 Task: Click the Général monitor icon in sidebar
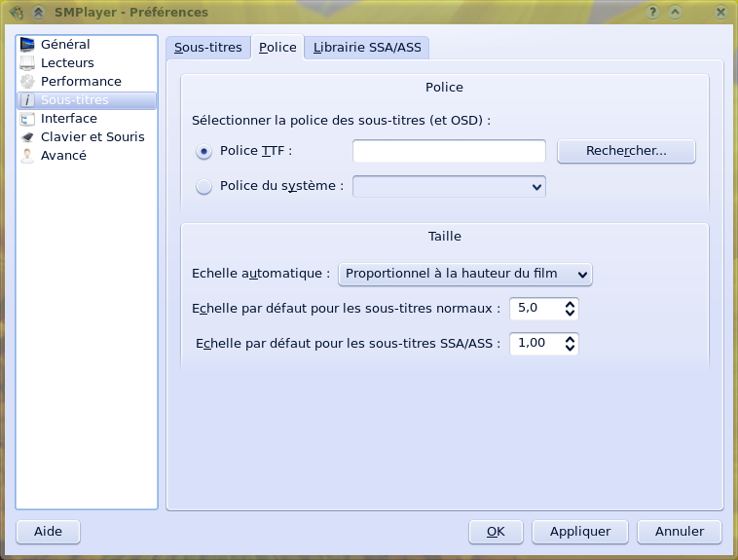tap(27, 45)
